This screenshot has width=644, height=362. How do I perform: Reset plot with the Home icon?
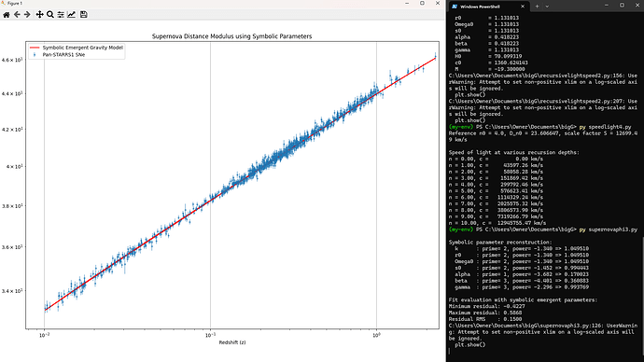click(7, 14)
